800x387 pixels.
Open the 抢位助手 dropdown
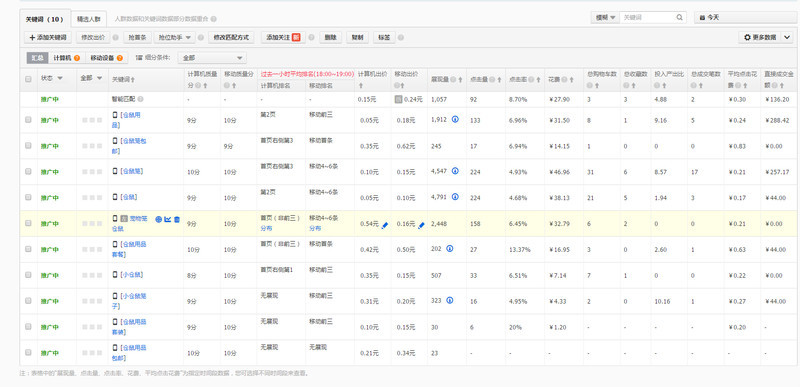tap(174, 37)
